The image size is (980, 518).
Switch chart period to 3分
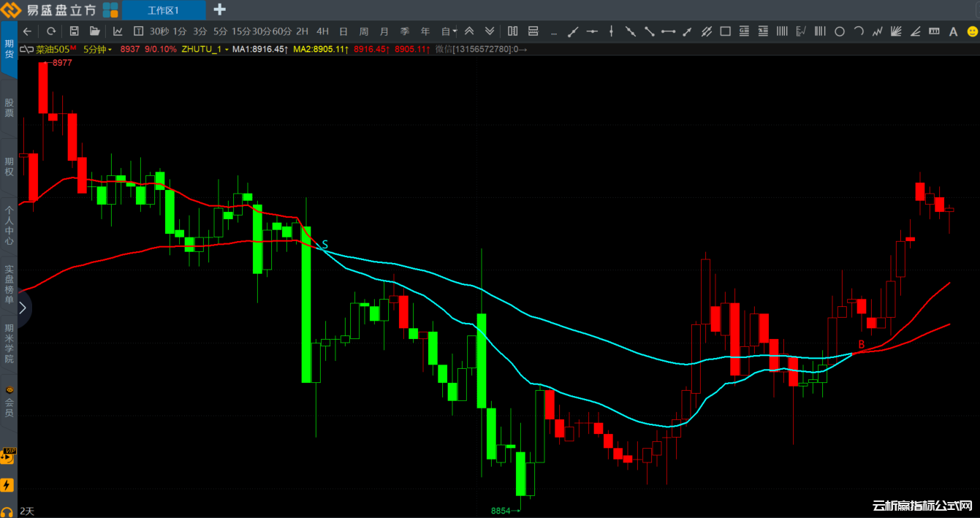click(200, 31)
